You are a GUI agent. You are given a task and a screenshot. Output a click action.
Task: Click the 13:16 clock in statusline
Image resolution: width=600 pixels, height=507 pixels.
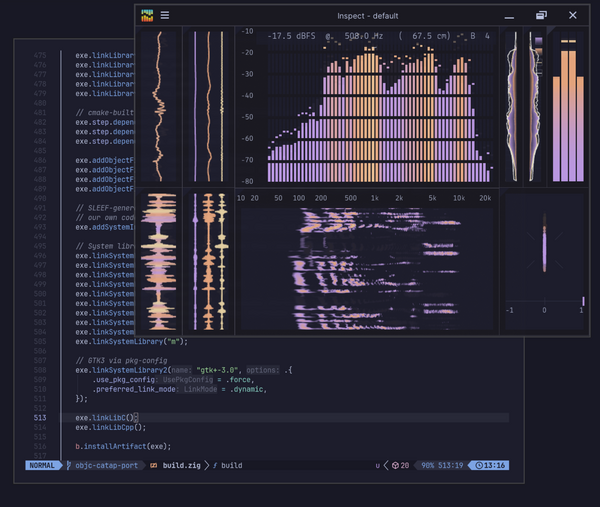point(491,465)
